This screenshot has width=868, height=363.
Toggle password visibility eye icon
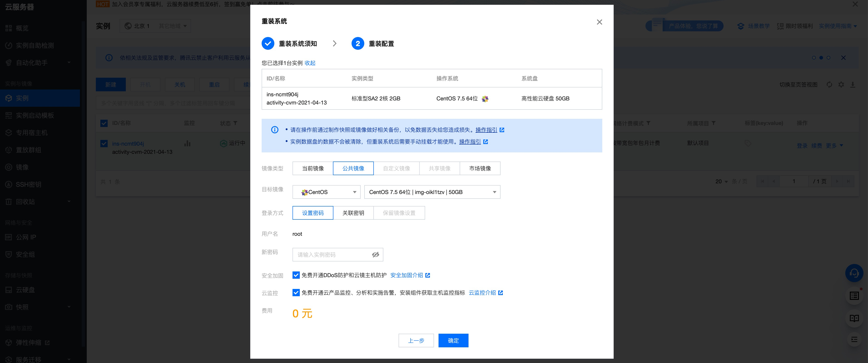(375, 254)
